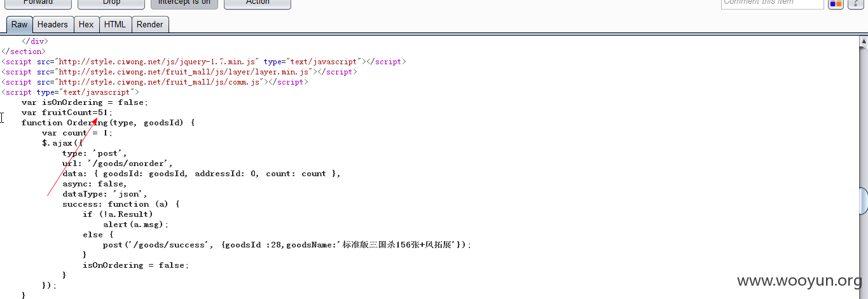Image resolution: width=868 pixels, height=299 pixels.
Task: Click the script type="text/javascript" opening tag
Action: pyautogui.click(x=70, y=92)
